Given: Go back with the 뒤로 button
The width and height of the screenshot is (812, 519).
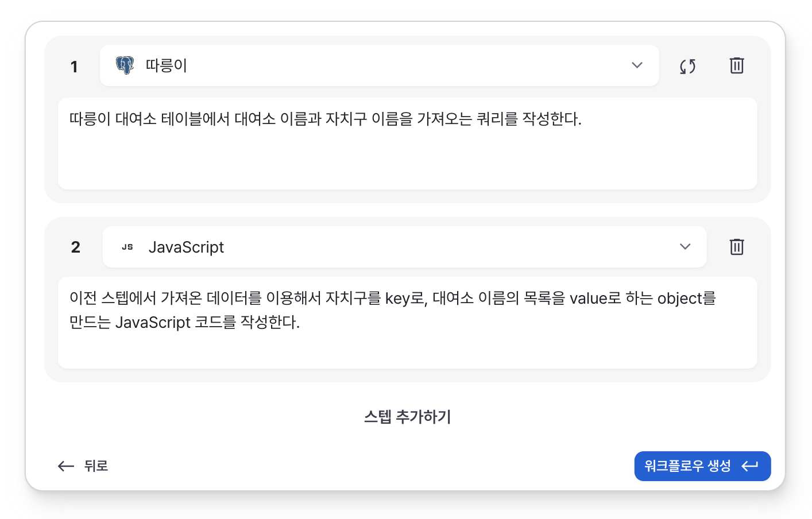Looking at the screenshot, I should pyautogui.click(x=83, y=466).
